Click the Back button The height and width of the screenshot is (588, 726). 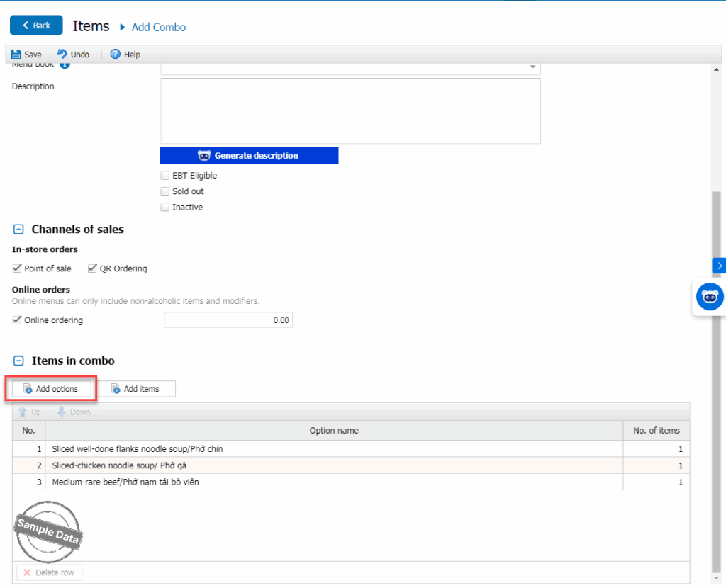36,26
